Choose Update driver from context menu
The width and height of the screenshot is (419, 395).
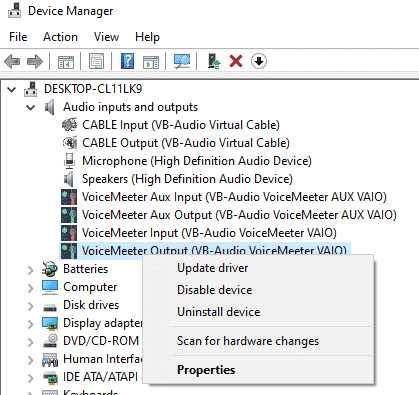pos(258,268)
